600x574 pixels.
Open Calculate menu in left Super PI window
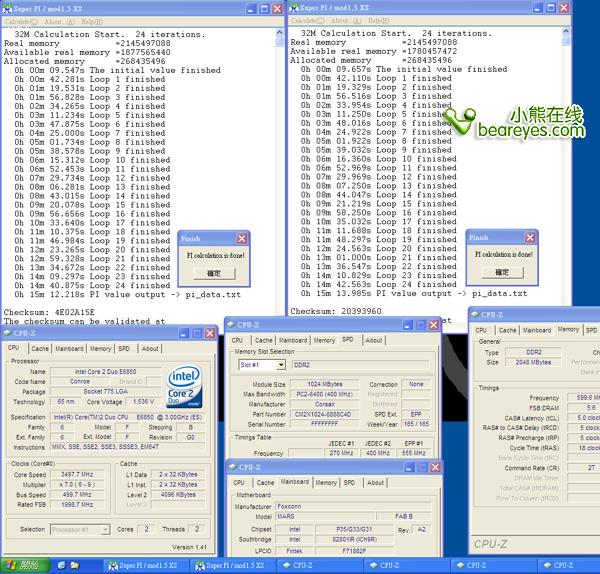21,22
